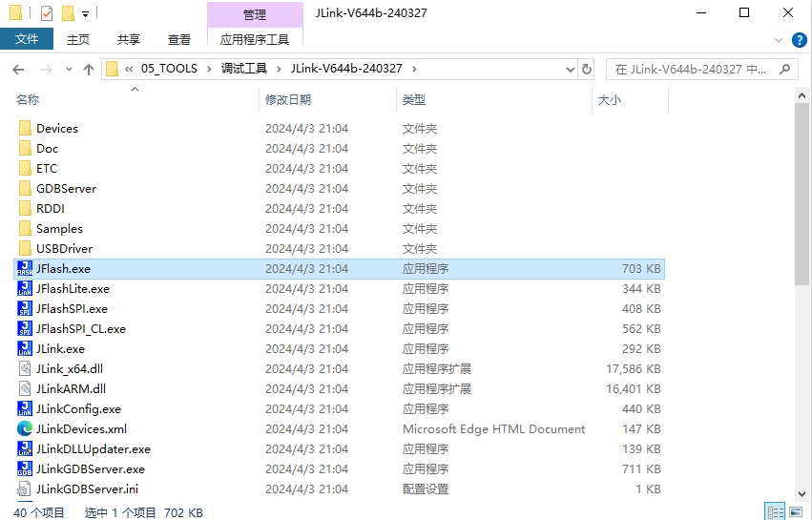Select the JLinkDLLUpdater.exe file icon
Image resolution: width=812 pixels, height=520 pixels.
[25, 448]
